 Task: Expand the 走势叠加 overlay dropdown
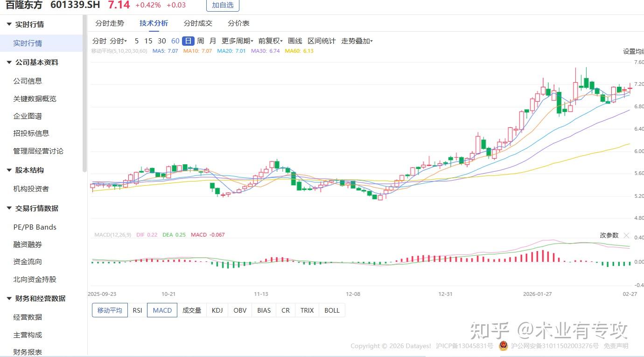click(x=357, y=41)
